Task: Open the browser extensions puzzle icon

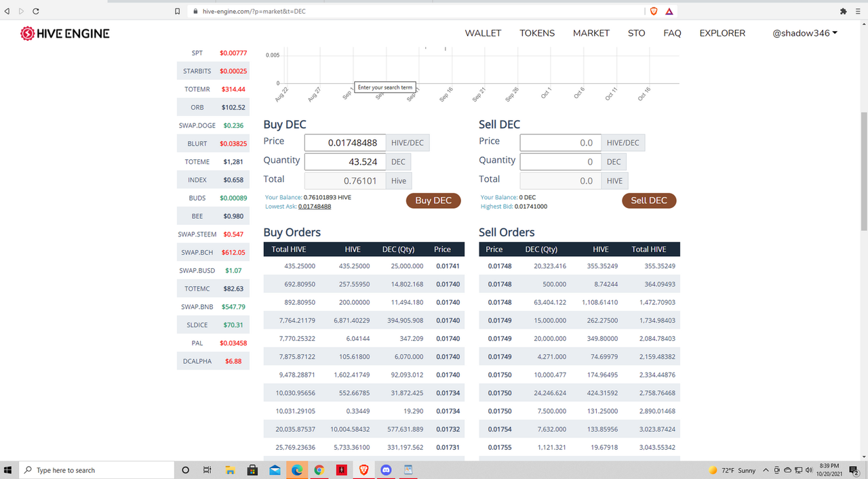Action: click(842, 11)
